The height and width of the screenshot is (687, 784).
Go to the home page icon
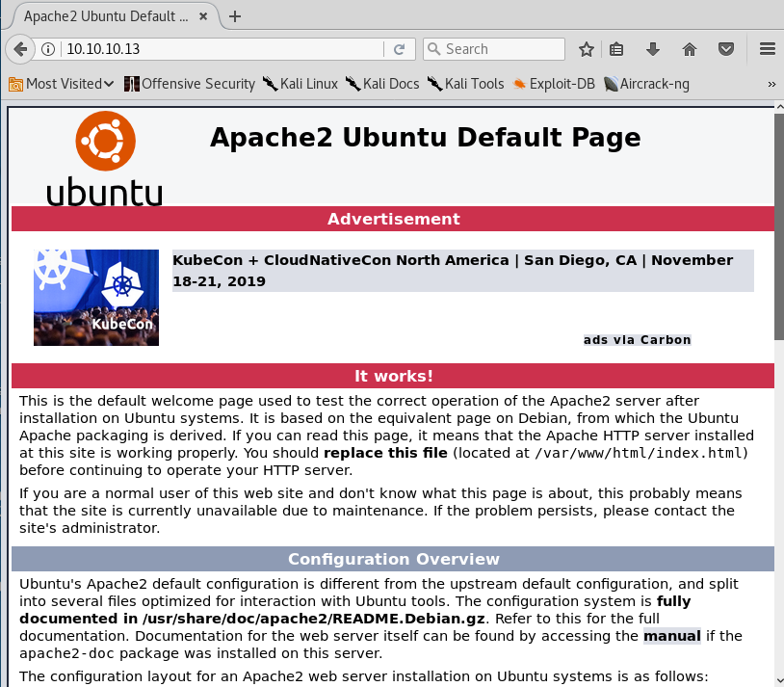pyautogui.click(x=690, y=49)
